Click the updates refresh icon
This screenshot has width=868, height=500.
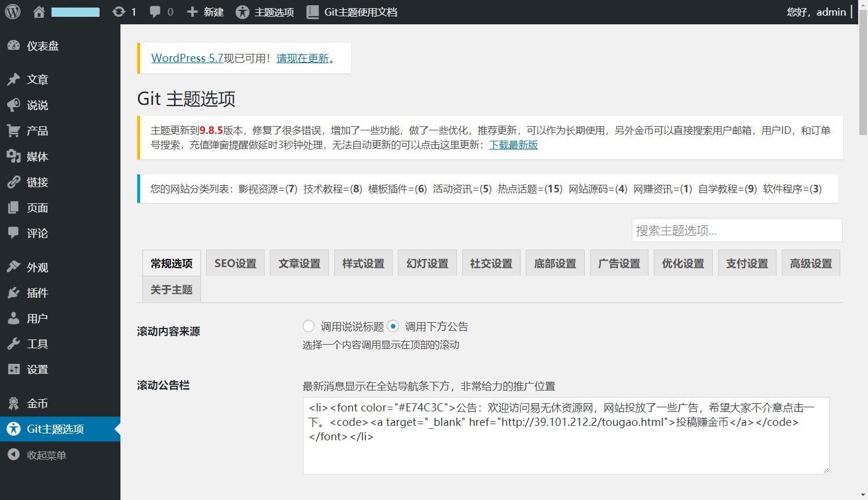coord(119,12)
